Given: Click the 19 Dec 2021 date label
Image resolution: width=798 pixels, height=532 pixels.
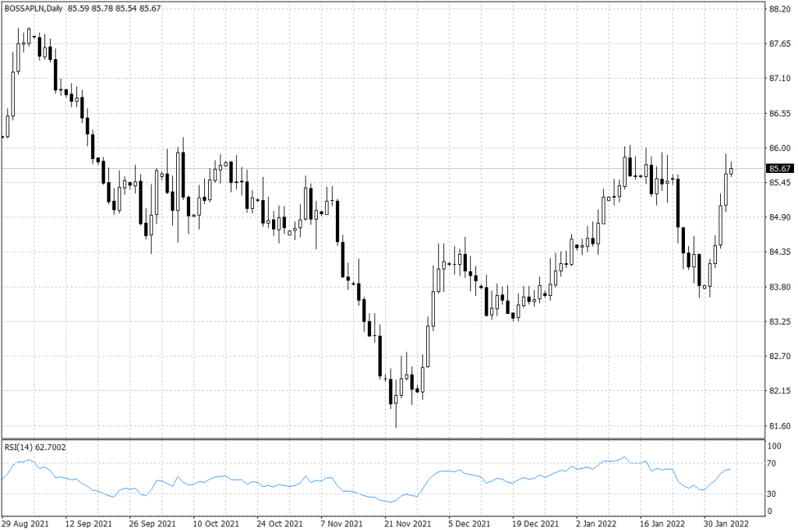Looking at the screenshot, I should click(535, 523).
